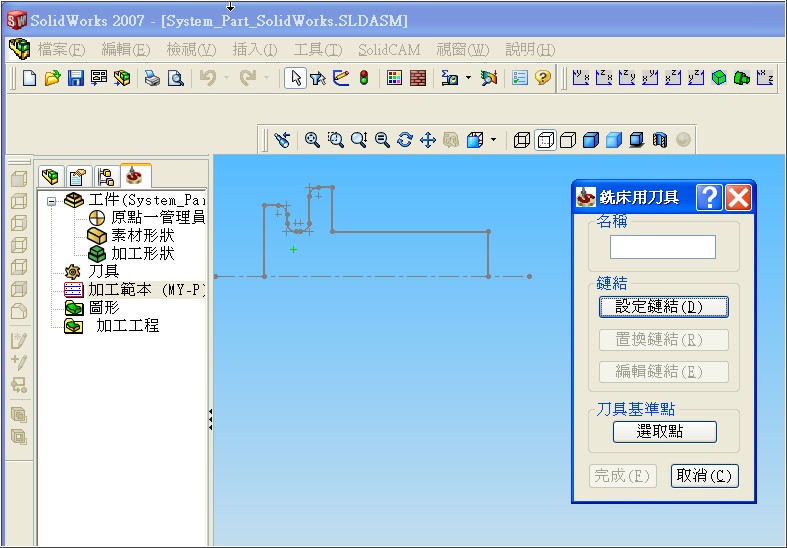This screenshot has width=787, height=548.
Task: Open the Undo dropdown arrow
Action: [x=226, y=78]
